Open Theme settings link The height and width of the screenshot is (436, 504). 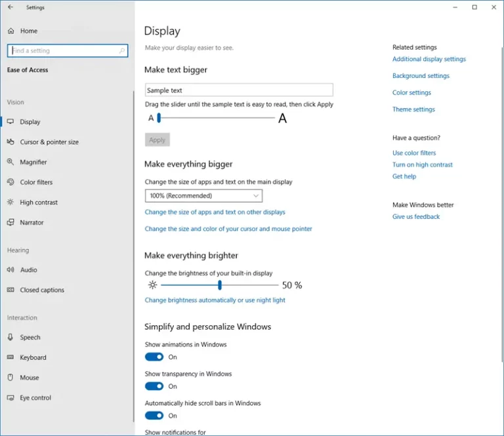point(413,109)
